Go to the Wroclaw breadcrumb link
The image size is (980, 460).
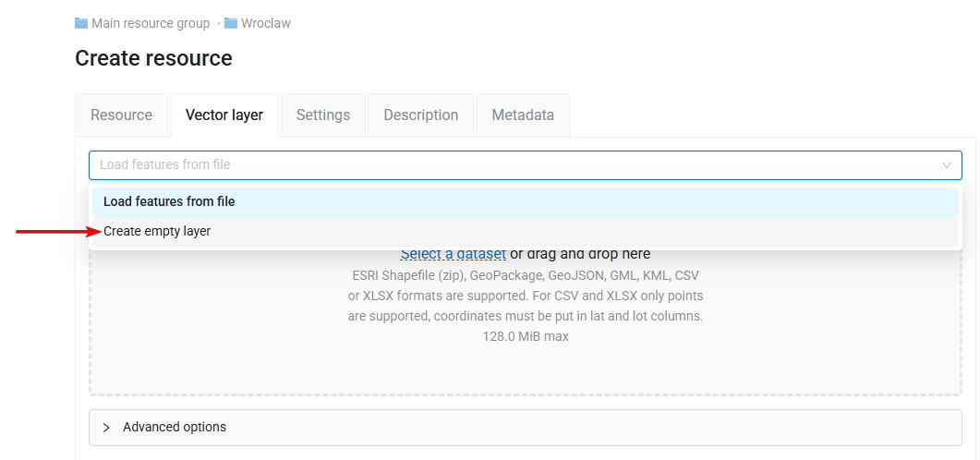coord(265,23)
